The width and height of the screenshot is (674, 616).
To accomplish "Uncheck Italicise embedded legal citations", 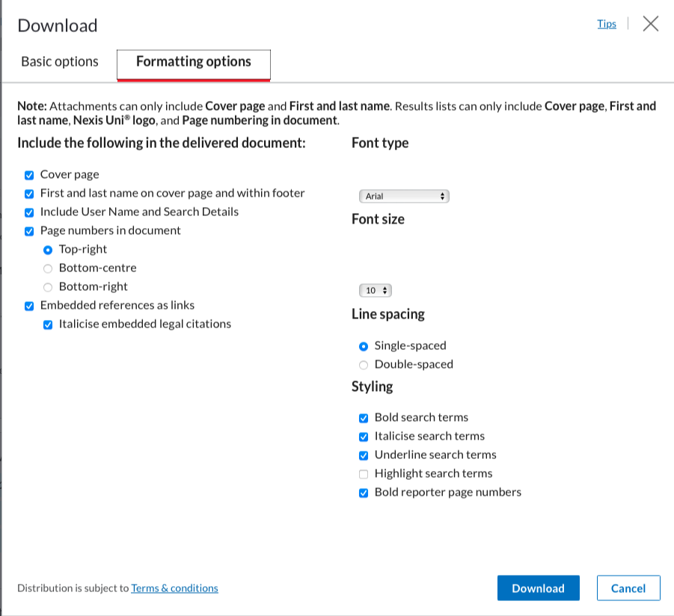I will pos(48,324).
